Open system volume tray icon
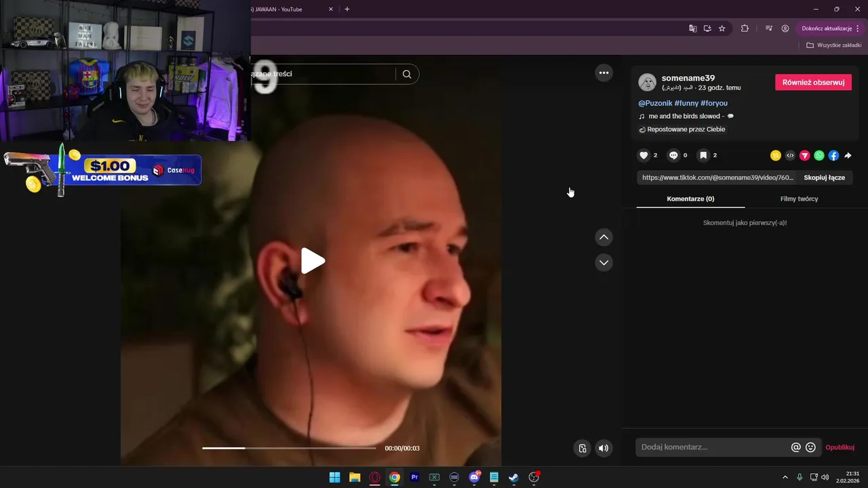The image size is (868, 488). [x=825, y=477]
